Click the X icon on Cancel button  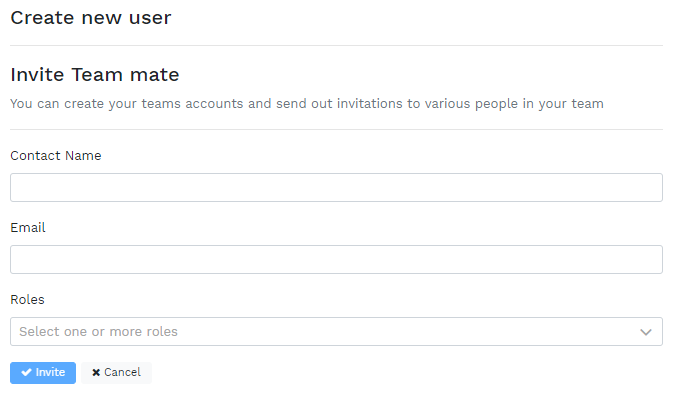96,373
